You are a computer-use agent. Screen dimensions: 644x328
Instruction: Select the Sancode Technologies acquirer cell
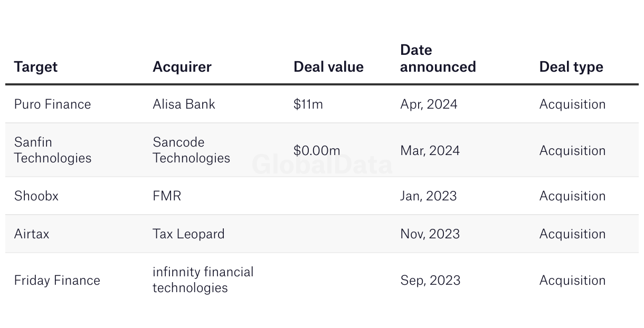tap(191, 150)
